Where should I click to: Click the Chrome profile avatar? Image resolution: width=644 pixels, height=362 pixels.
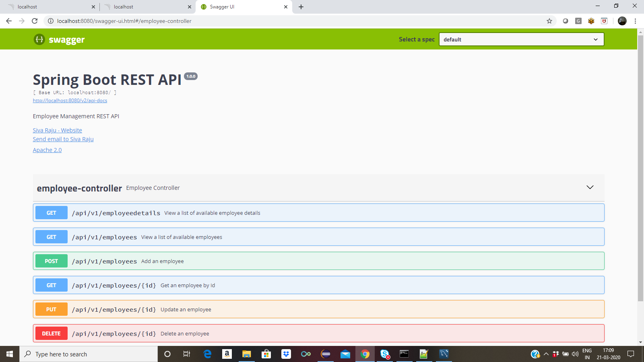(621, 21)
